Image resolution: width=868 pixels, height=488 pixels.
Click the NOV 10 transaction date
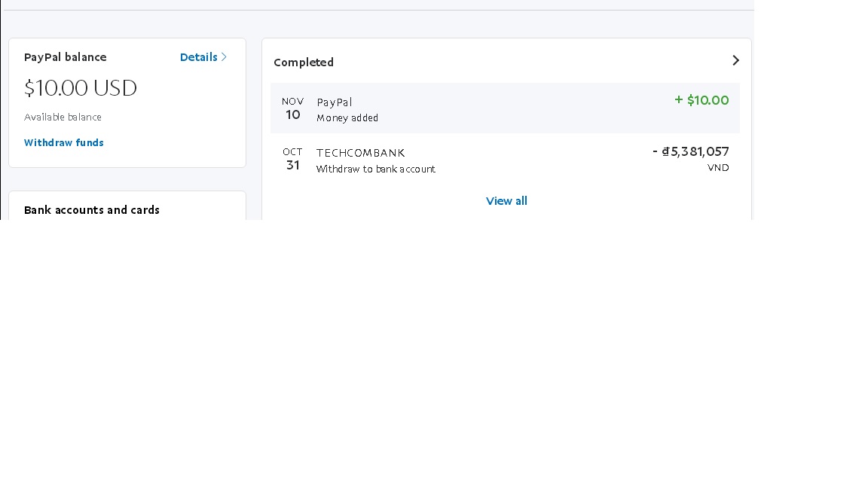click(292, 108)
